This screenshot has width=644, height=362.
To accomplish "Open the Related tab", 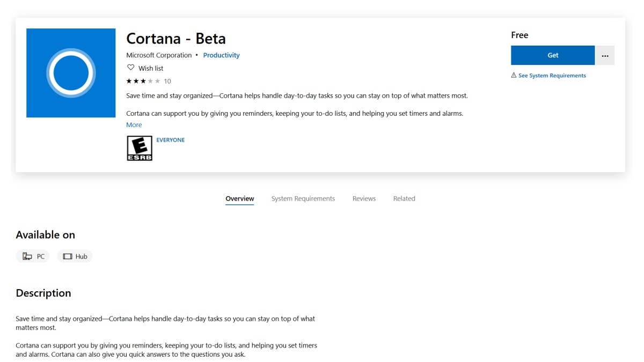I will (x=404, y=198).
